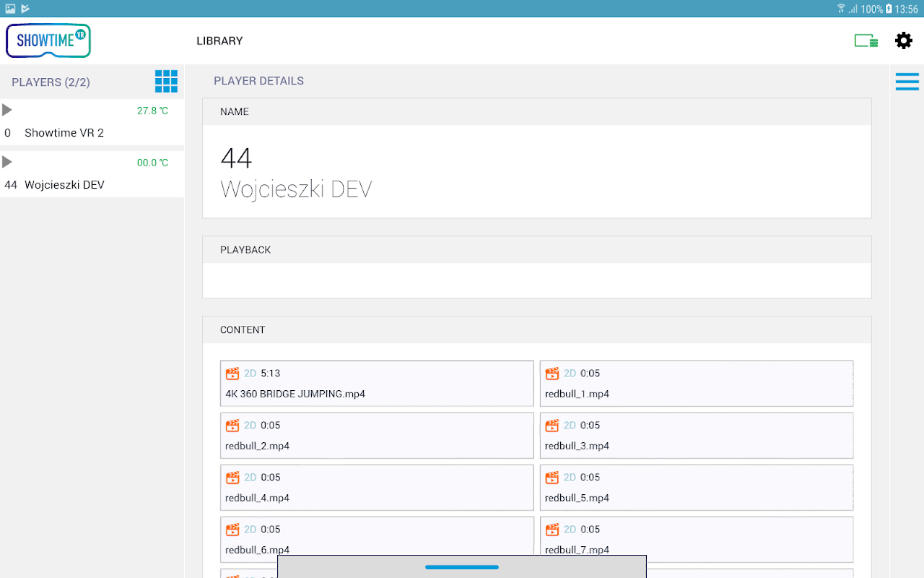Pick redbull_5.mp4 from content list
Viewport: 924px width, 578px height.
697,488
